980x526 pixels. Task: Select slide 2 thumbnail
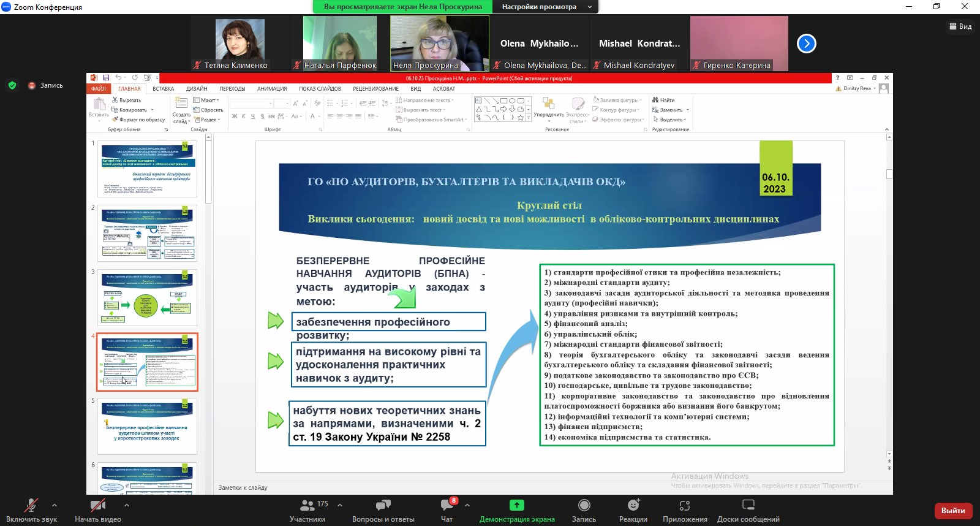(148, 234)
